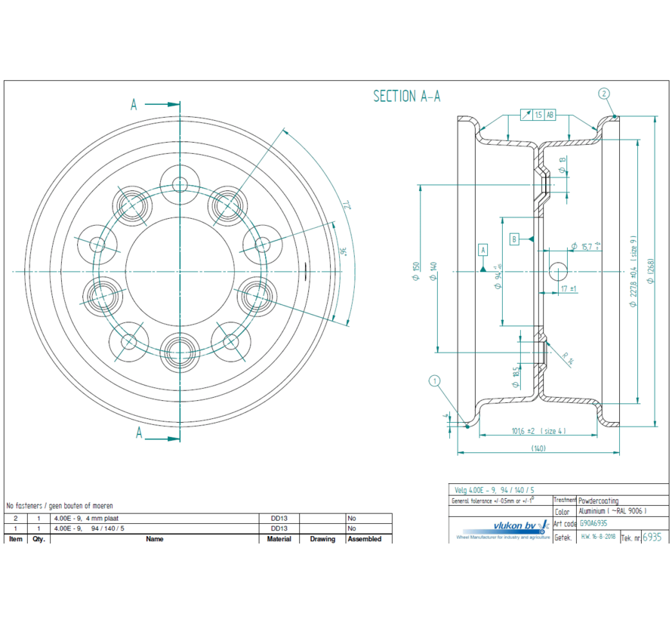The image size is (672, 619).
Task: Click the vlukon bv company logo
Action: pos(513,526)
